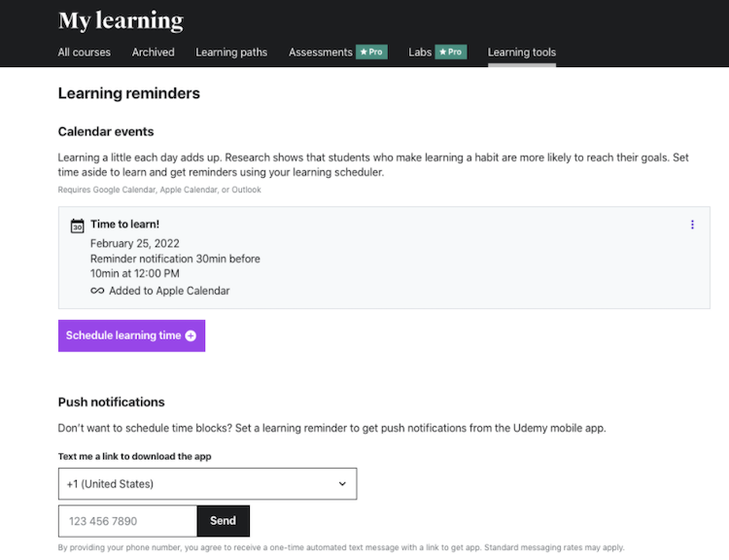Click the Added to Apple Calendar text

click(x=169, y=291)
